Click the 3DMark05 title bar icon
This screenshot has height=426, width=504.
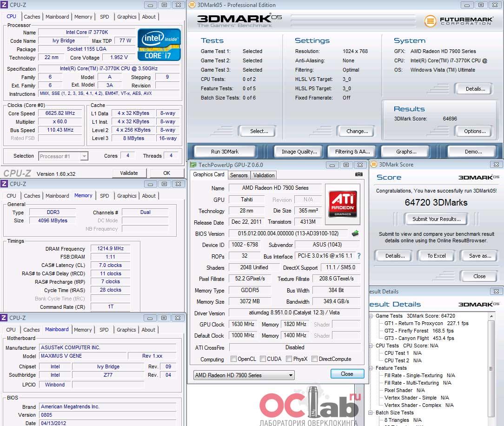pos(192,5)
